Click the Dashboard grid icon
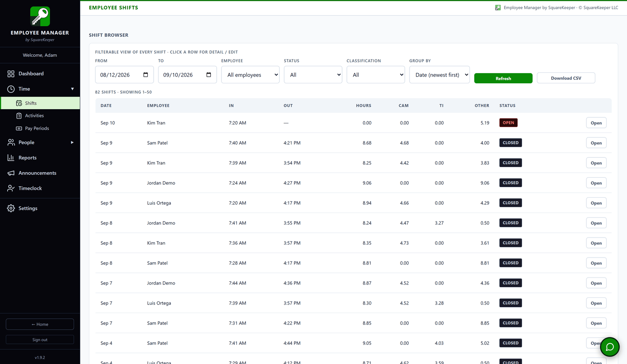The height and width of the screenshot is (364, 627). point(11,74)
